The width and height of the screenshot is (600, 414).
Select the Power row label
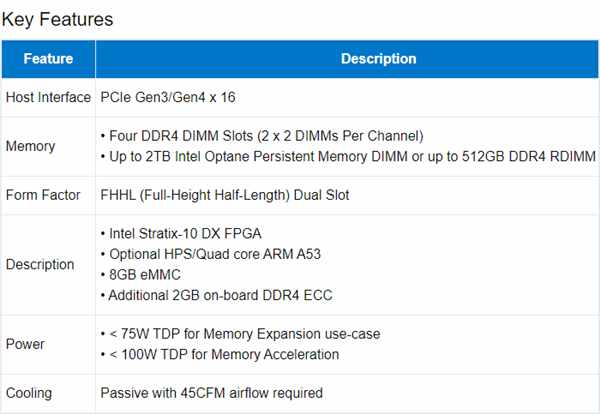(x=25, y=344)
